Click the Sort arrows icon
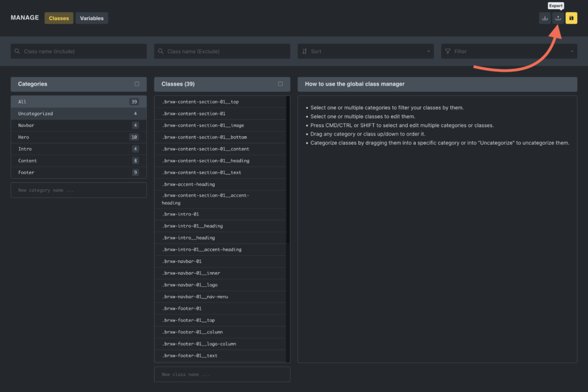The image size is (588, 392). click(x=304, y=51)
